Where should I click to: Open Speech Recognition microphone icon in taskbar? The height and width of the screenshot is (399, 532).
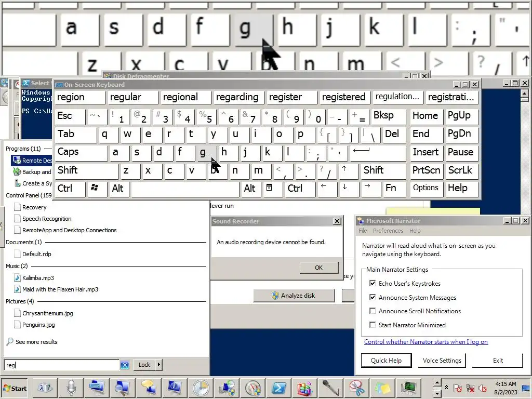click(71, 388)
